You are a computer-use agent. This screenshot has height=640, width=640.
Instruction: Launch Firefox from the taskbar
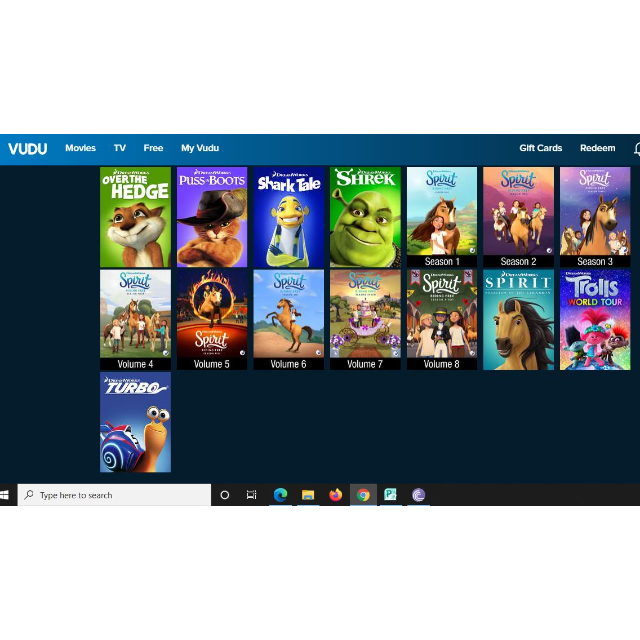coord(336,495)
